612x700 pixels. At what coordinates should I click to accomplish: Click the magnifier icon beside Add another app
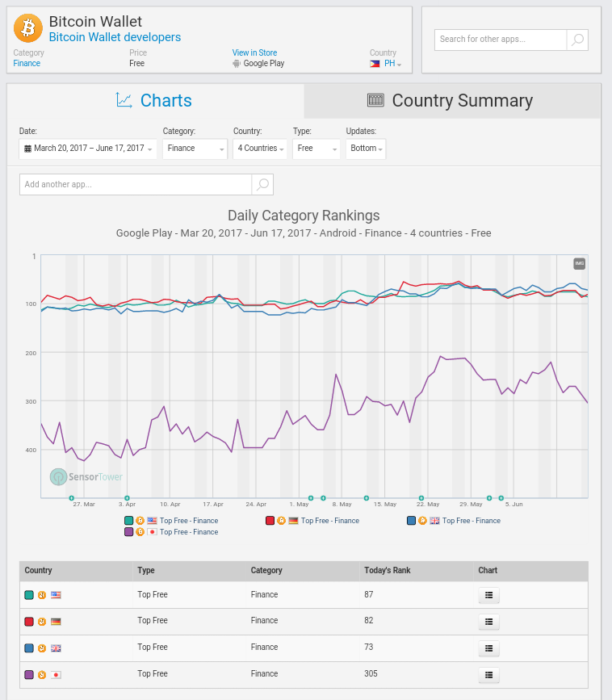click(262, 185)
